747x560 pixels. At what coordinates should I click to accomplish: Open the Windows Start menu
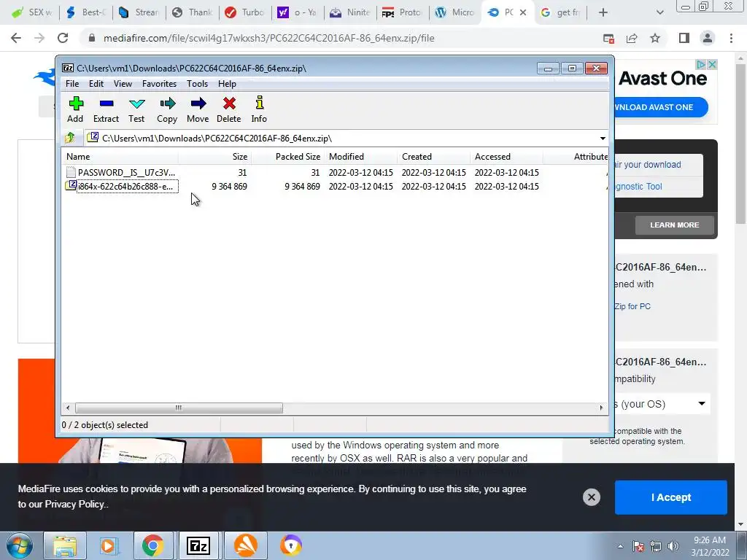click(x=18, y=545)
